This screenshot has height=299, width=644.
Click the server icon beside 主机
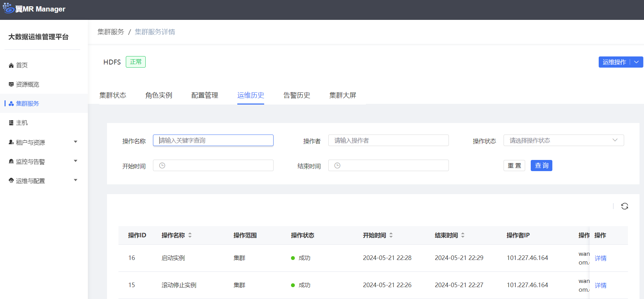point(11,123)
